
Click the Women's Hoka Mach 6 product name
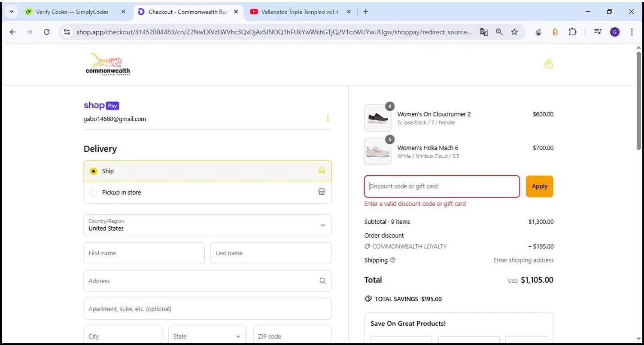[428, 148]
